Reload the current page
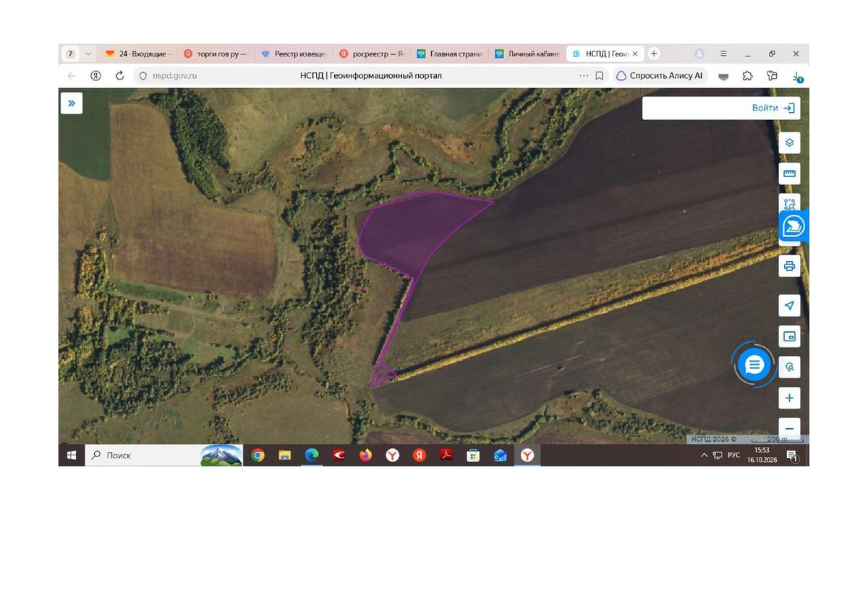Image resolution: width=868 pixels, height=614 pixels. [120, 75]
